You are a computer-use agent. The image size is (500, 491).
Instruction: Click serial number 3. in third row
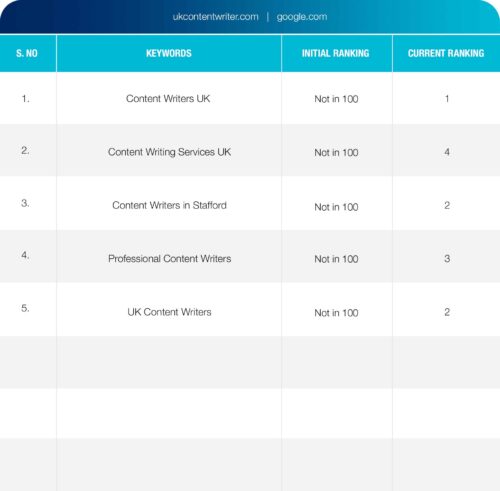point(25,203)
